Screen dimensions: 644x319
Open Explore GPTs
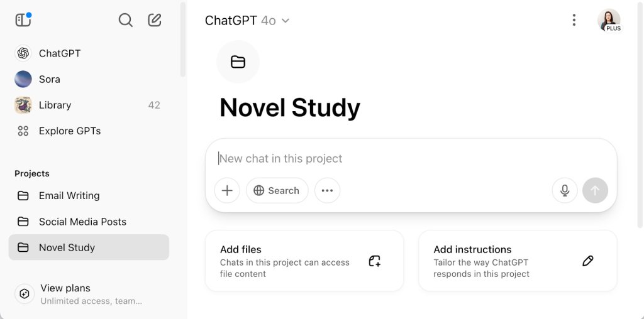coord(69,131)
